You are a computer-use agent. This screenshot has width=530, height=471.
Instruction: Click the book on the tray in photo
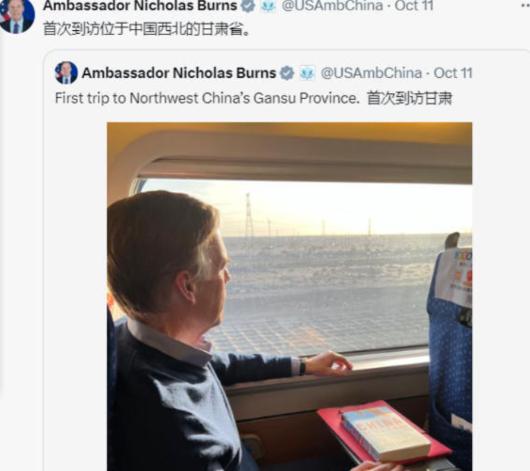coord(385,433)
